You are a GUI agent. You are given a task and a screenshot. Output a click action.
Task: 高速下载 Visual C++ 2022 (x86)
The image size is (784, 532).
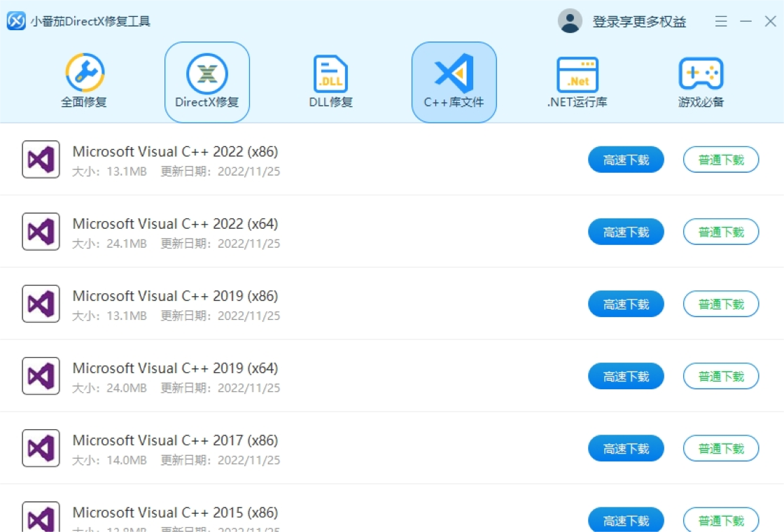click(x=626, y=160)
